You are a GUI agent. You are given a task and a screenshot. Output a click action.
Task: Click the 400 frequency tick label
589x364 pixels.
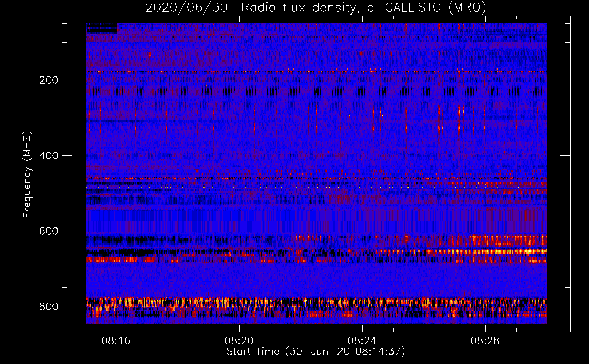tap(48, 156)
